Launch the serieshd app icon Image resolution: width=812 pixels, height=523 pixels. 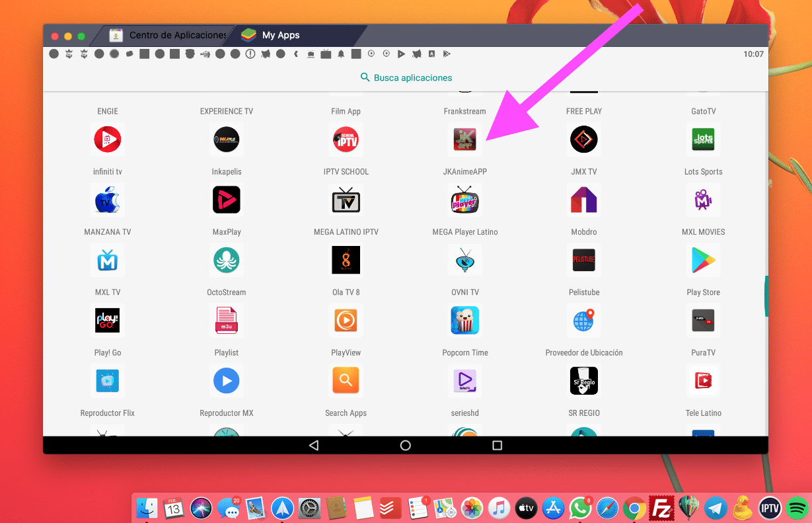coord(464,380)
